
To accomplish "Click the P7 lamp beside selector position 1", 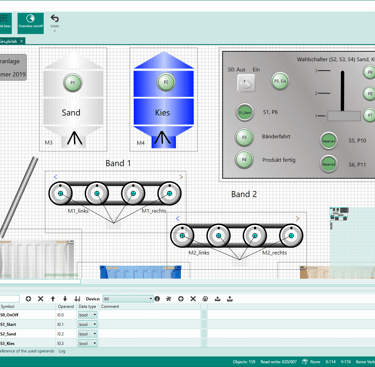I will [x=369, y=115].
